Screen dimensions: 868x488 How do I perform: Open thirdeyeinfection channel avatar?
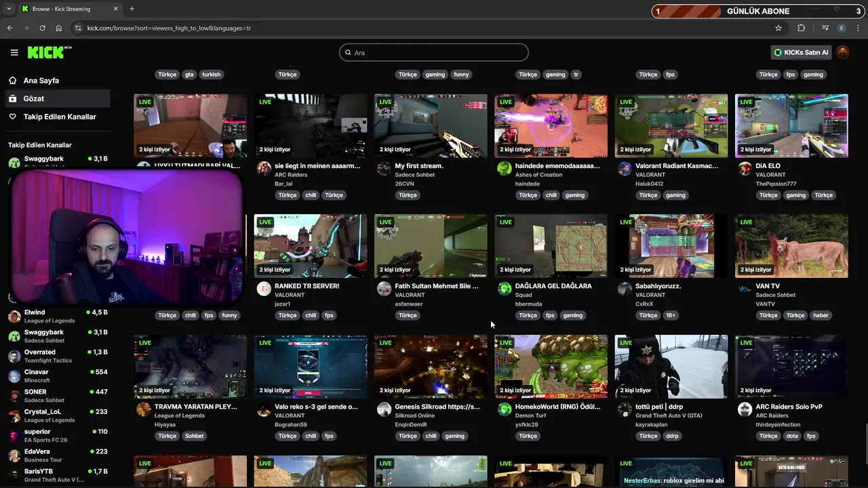pyautogui.click(x=745, y=409)
